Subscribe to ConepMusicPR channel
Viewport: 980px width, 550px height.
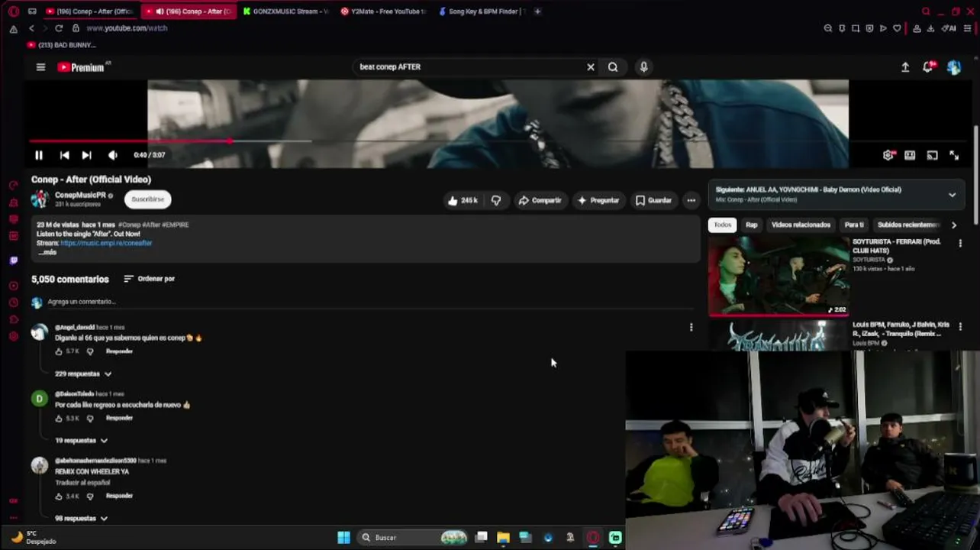tap(147, 199)
